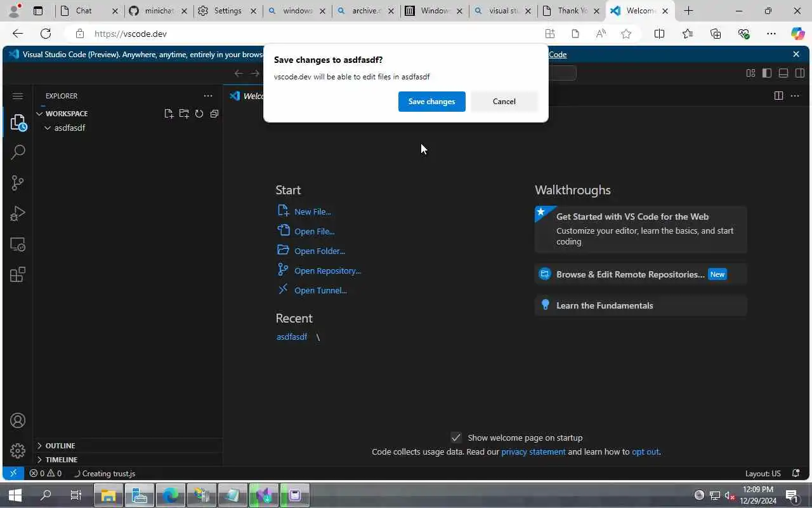This screenshot has width=812, height=508.
Task: Collapse all folders in Explorer
Action: point(214,114)
